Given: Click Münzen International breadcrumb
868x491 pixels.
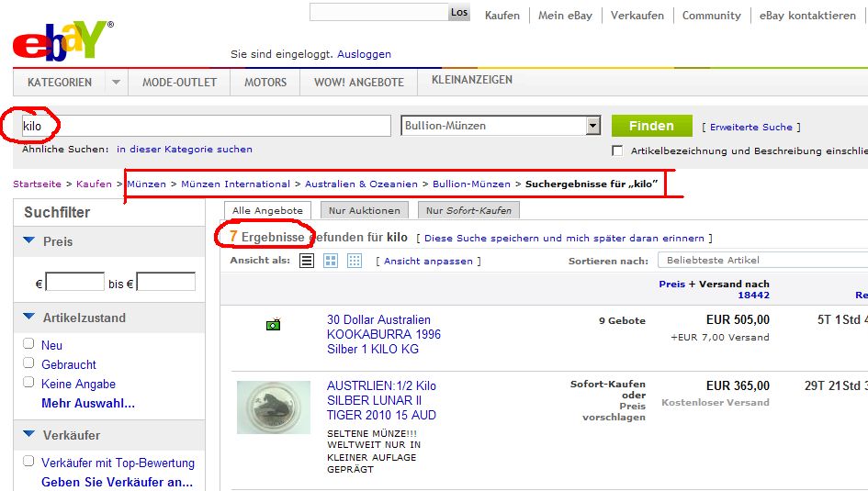Looking at the screenshot, I should 235,184.
